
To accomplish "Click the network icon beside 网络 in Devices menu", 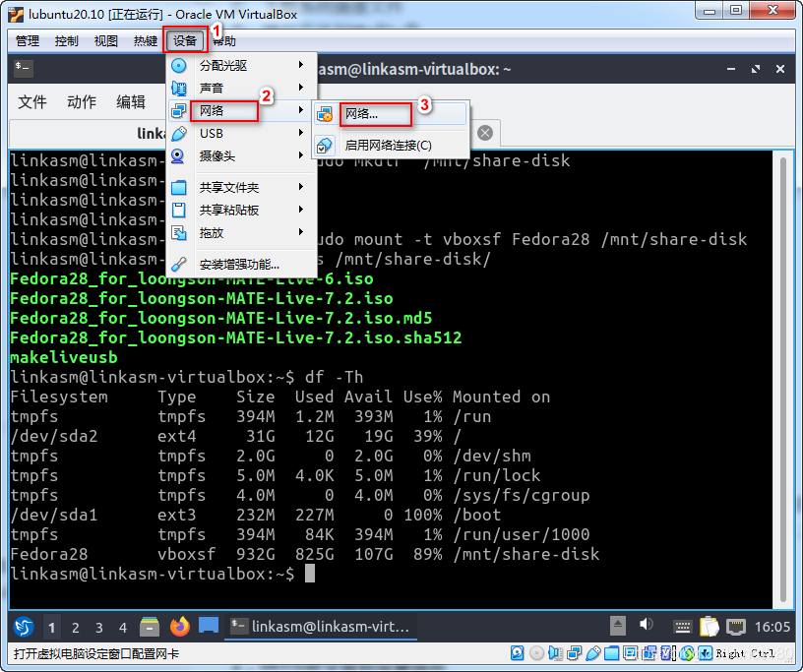I will (x=179, y=110).
